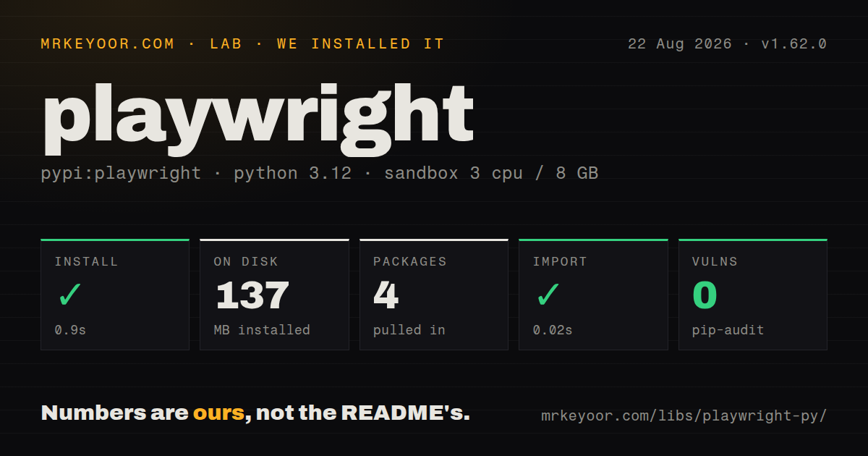868x456 pixels.
Task: Click the "pulled in" caption
Action: [x=409, y=330]
